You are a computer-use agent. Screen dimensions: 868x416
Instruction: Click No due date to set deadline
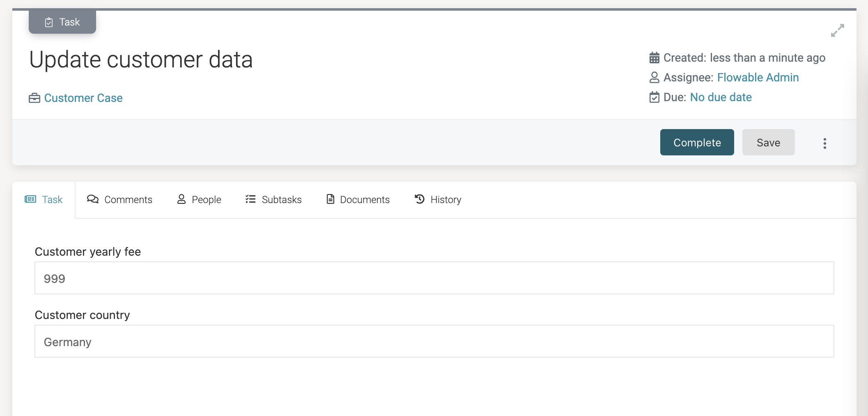tap(721, 97)
